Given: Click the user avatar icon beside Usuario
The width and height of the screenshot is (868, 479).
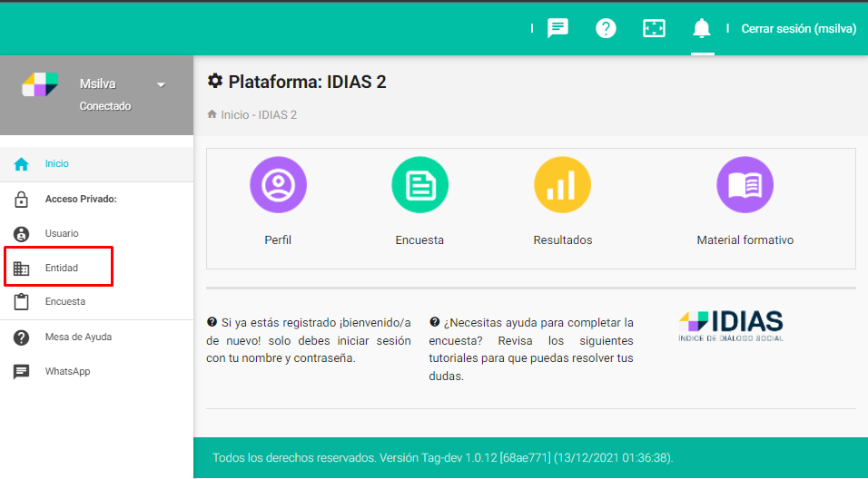Looking at the screenshot, I should coord(21,234).
